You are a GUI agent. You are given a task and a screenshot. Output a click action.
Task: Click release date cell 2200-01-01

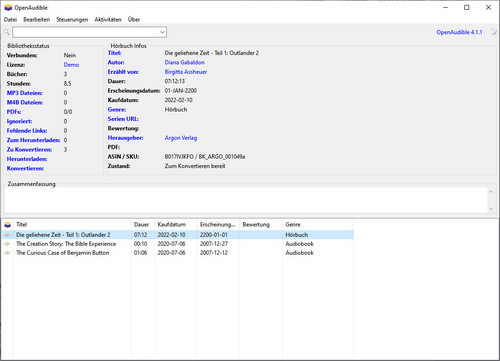(214, 235)
